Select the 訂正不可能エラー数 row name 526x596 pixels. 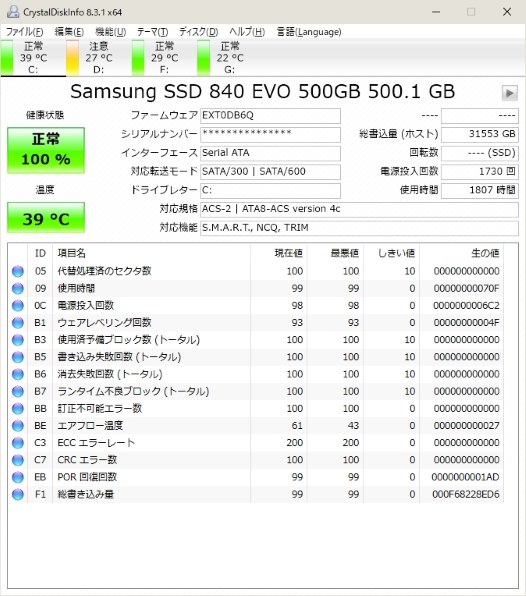click(x=100, y=409)
